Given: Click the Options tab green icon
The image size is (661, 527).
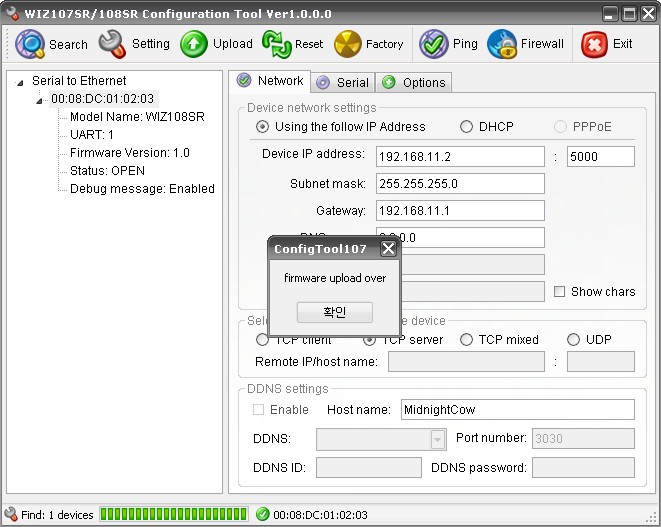Looking at the screenshot, I should tap(389, 82).
